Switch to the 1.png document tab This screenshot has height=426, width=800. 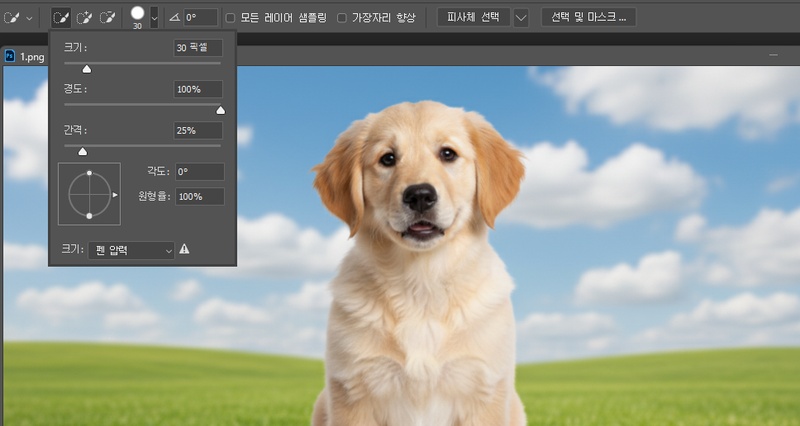35,57
